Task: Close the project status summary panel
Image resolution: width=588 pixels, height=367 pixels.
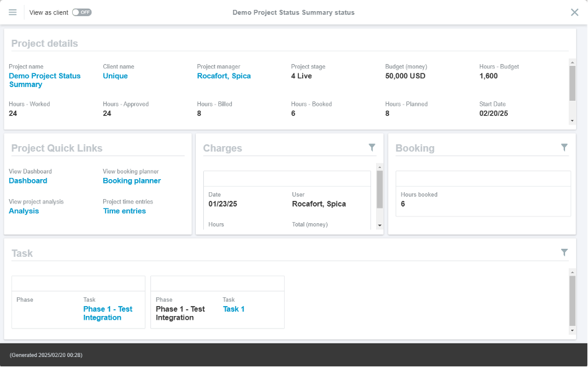Action: (x=574, y=12)
